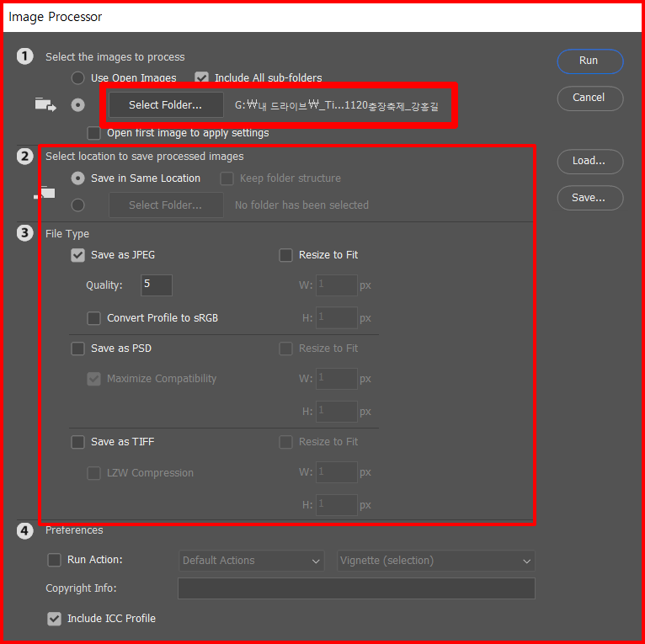Open the Default Actions dropdown

pos(251,561)
